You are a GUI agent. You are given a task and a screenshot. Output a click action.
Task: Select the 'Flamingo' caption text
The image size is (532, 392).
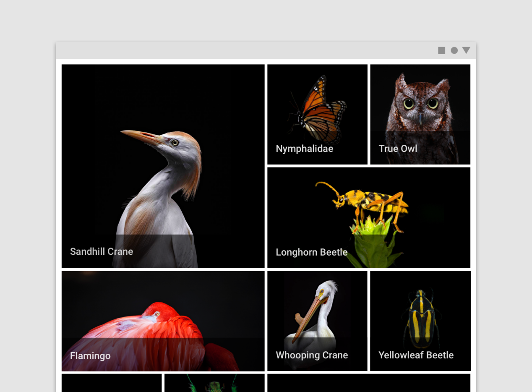click(x=90, y=356)
